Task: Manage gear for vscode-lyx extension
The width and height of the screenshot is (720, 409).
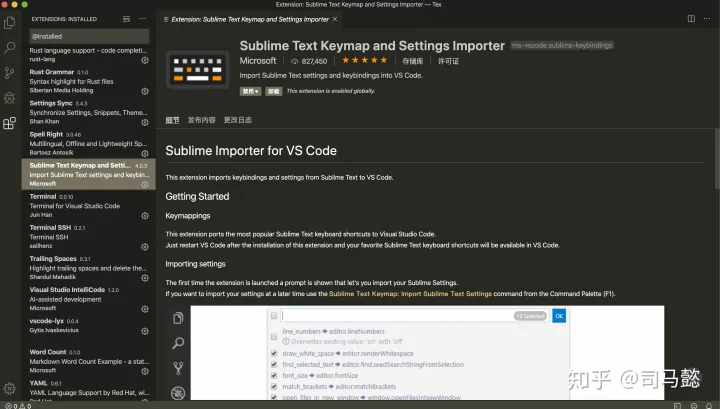Action: point(145,331)
